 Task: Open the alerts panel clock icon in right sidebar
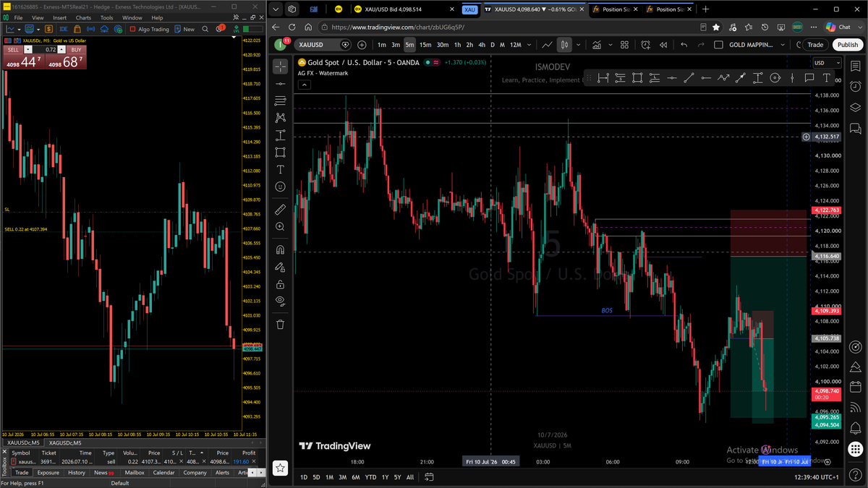click(855, 87)
